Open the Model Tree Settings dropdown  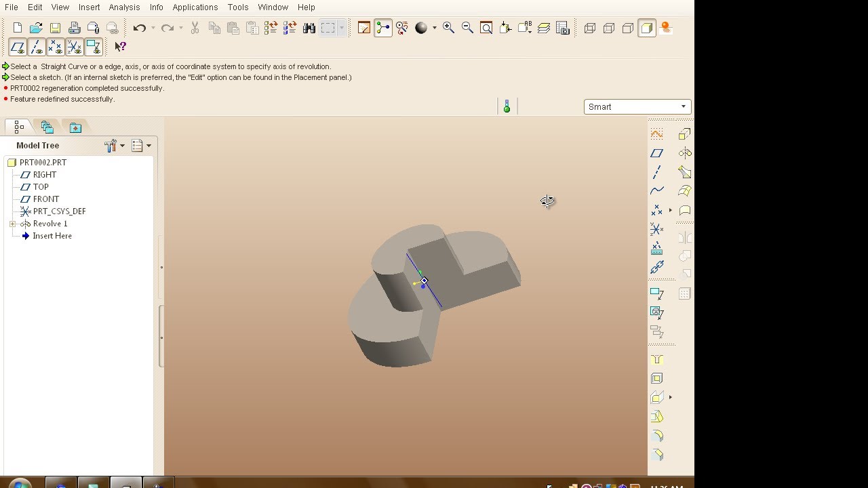pos(115,146)
